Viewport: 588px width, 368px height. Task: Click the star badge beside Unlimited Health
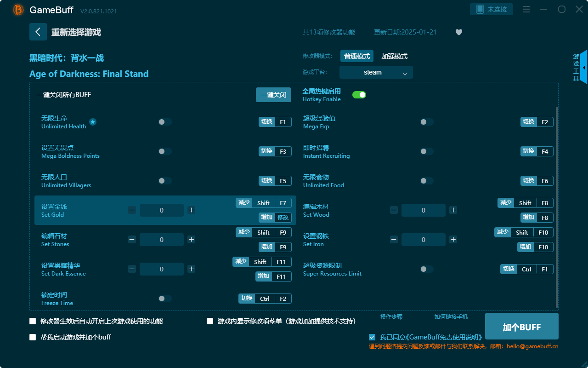tap(93, 122)
